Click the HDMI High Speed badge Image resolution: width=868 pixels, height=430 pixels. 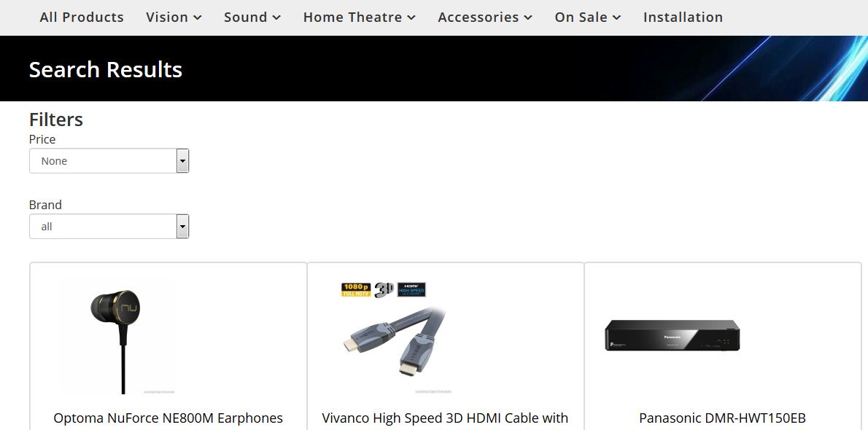[x=411, y=289]
